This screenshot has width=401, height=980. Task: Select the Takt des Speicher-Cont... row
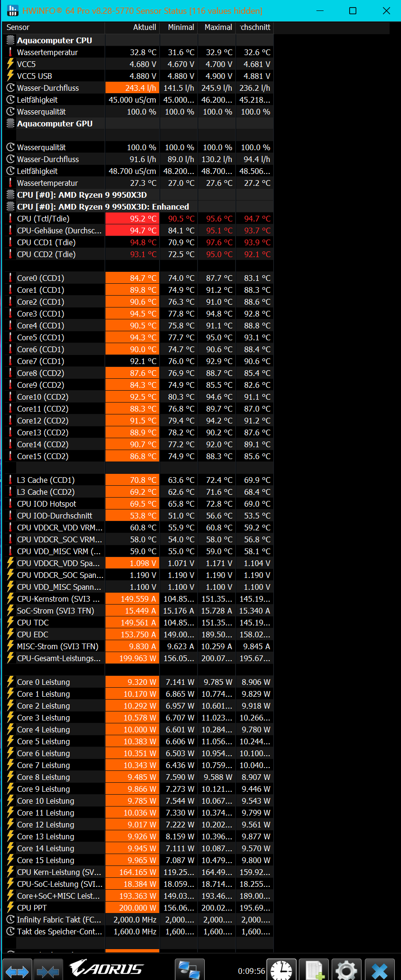[138, 932]
